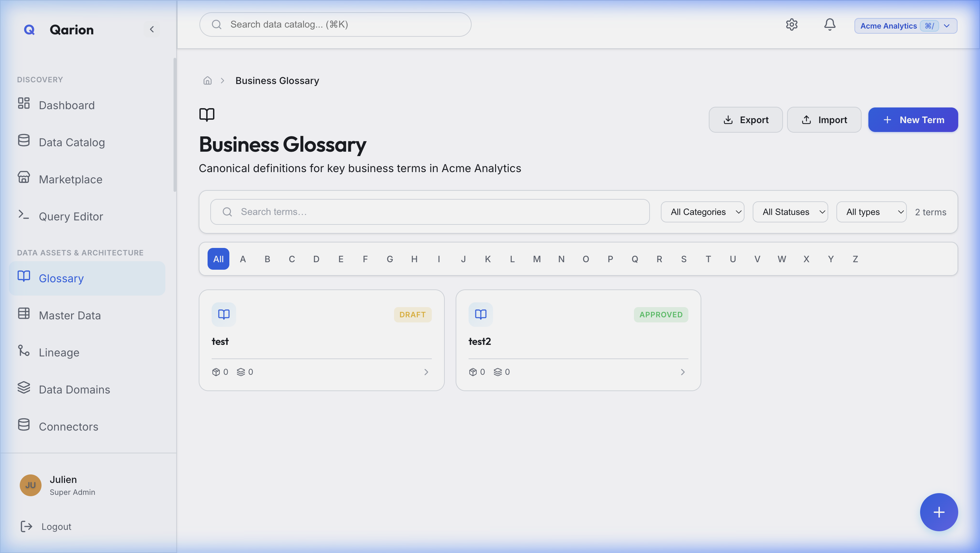Viewport: 980px width, 553px height.
Task: Collapse the sidebar with chevron arrow
Action: 152,29
